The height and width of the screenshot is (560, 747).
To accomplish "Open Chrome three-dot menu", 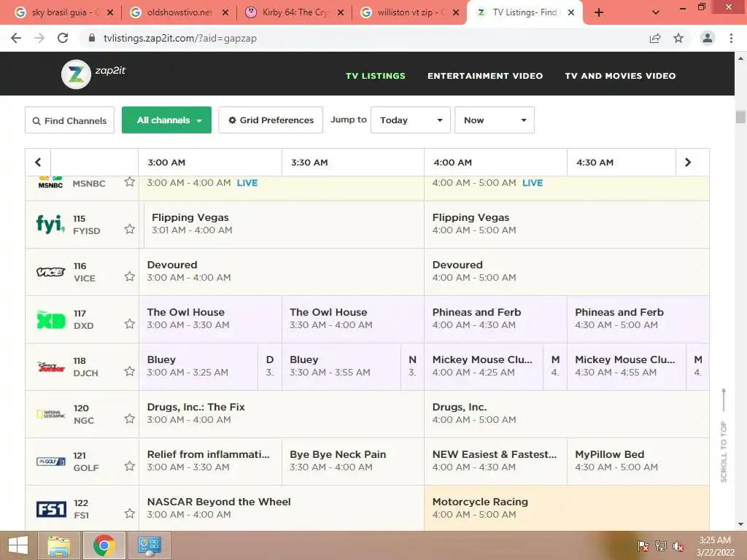I will (731, 38).
